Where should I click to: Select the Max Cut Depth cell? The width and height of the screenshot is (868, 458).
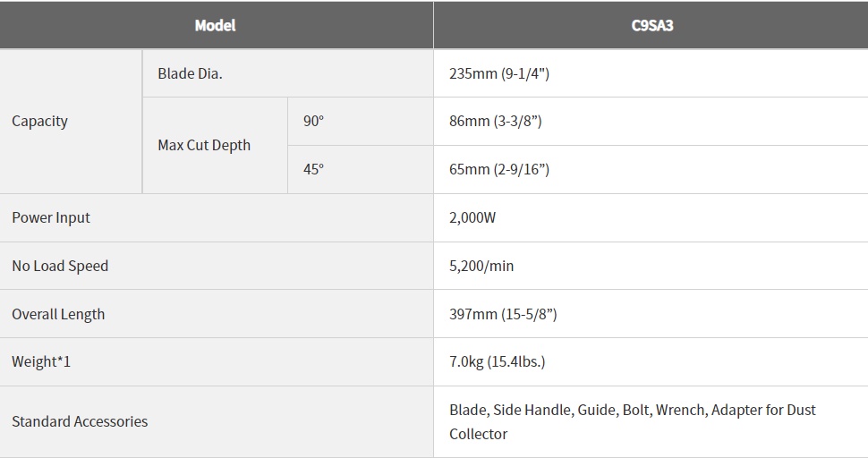pyautogui.click(x=204, y=145)
